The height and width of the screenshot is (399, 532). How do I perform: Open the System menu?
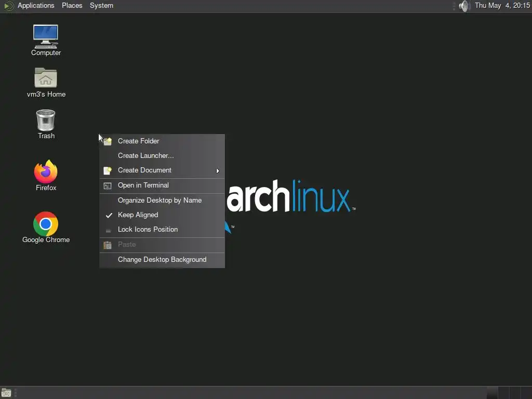pos(101,6)
